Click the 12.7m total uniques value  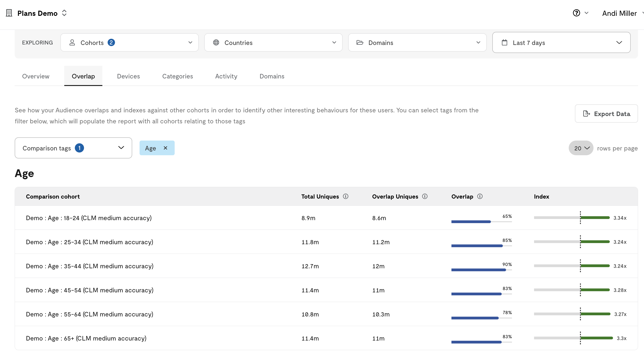click(310, 266)
